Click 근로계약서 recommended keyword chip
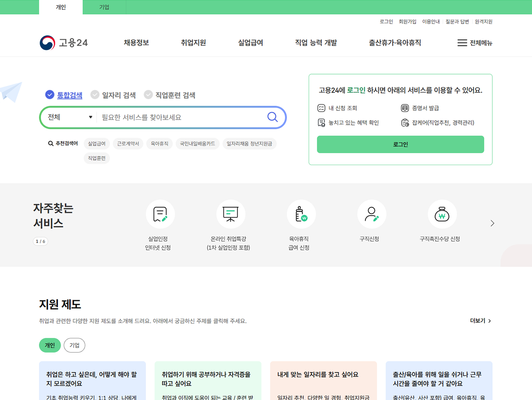 point(128,144)
